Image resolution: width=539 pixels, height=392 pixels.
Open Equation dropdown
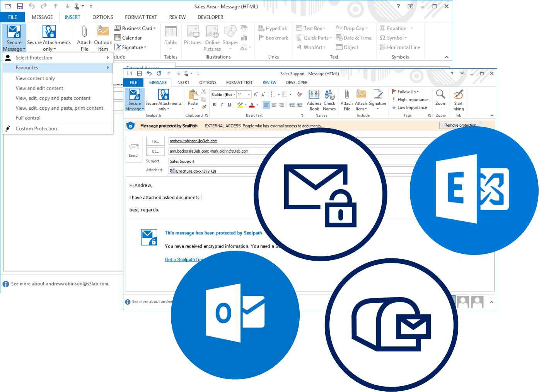coord(396,28)
